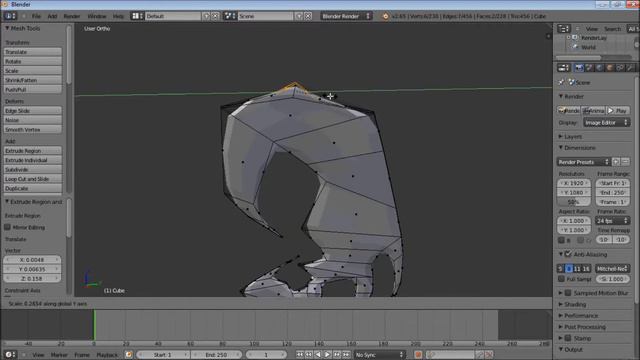Click the Subdivide button
Image resolution: width=640 pixels, height=360 pixels.
[x=33, y=169]
